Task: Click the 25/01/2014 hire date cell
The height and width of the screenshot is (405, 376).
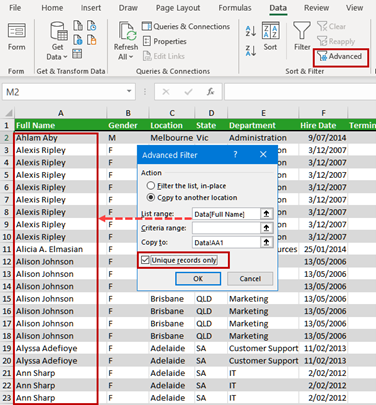Action: 323,249
